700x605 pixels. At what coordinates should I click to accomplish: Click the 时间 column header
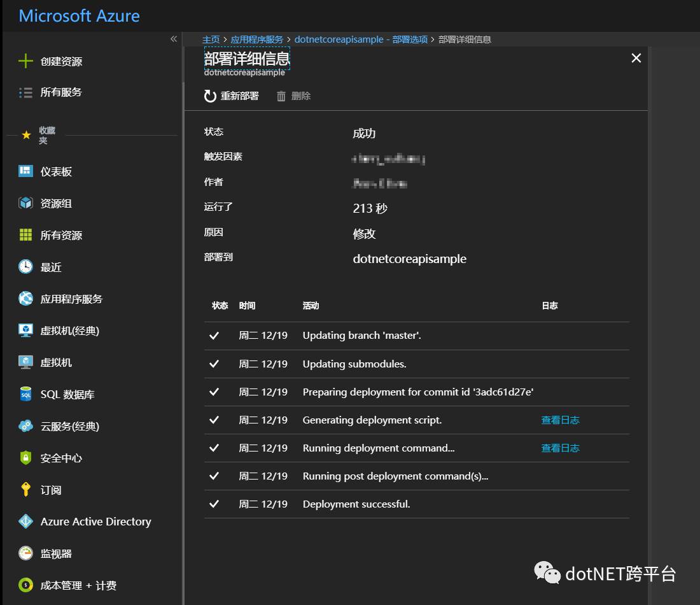[247, 306]
